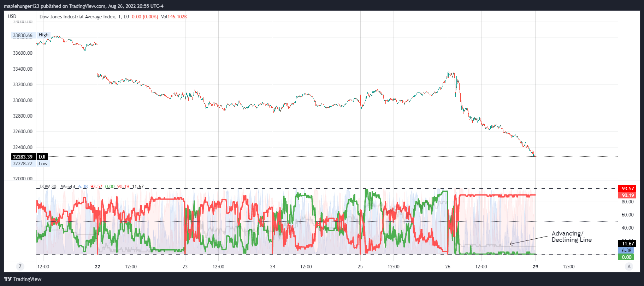The height and width of the screenshot is (286, 644).
Task: Click the Vol 146.102K volume reading
Action: click(174, 17)
